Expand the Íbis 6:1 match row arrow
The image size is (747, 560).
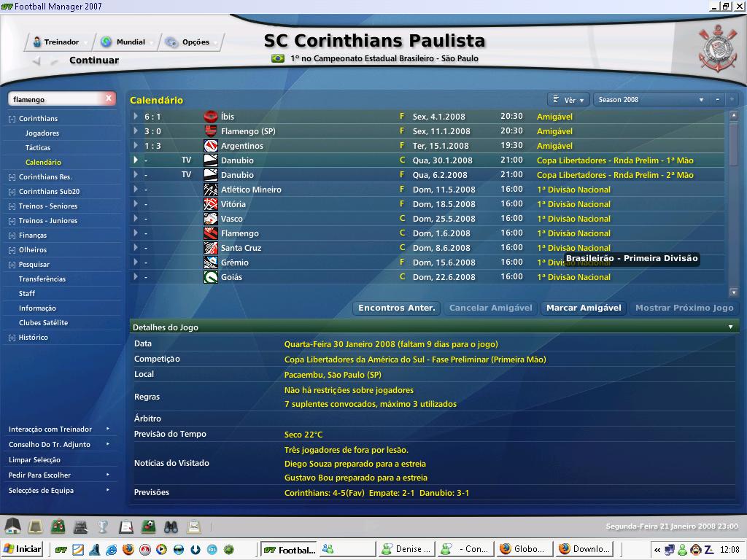[136, 116]
